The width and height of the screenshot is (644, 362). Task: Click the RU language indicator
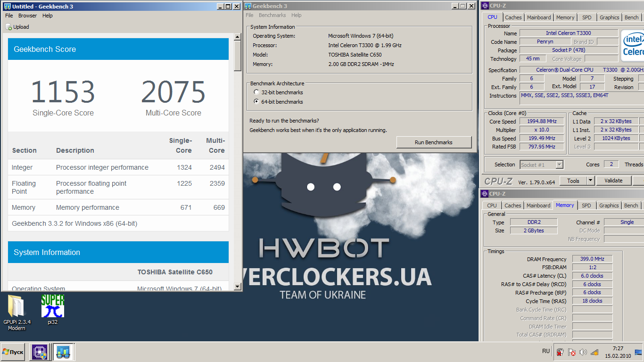click(x=546, y=351)
